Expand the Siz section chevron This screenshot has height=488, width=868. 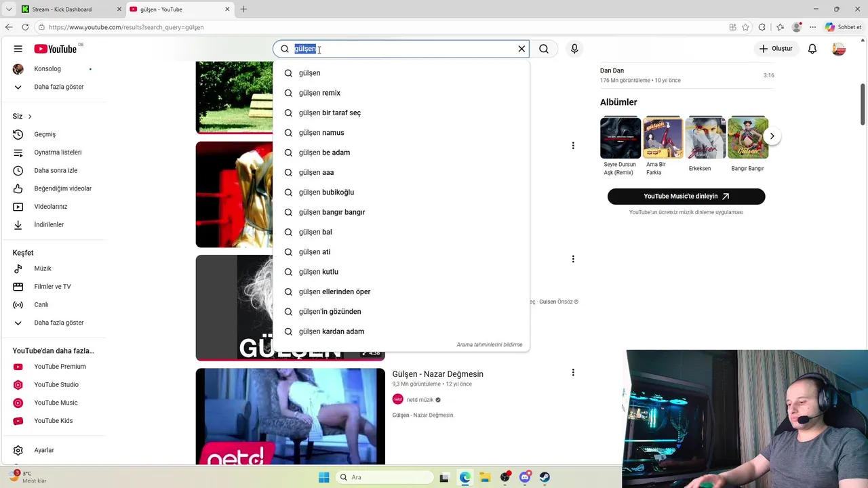tap(30, 117)
